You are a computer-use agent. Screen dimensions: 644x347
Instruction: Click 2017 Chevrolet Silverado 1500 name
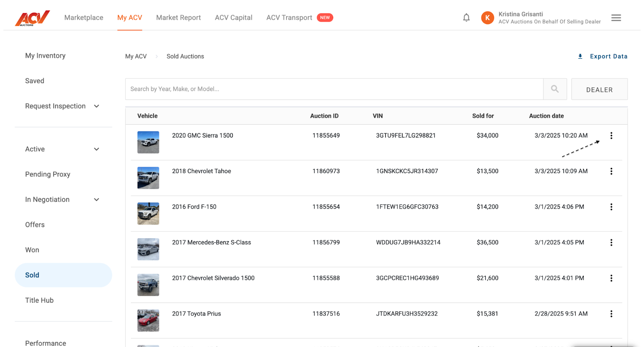click(213, 278)
